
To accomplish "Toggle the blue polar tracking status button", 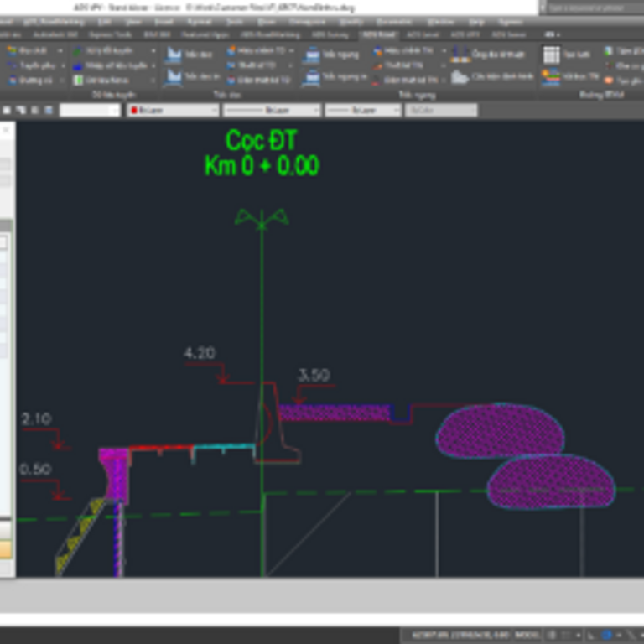I will click(x=607, y=635).
